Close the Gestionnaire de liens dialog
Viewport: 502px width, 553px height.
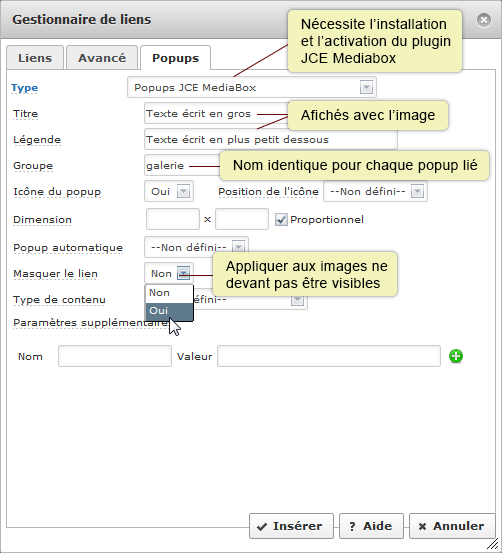coord(484,20)
